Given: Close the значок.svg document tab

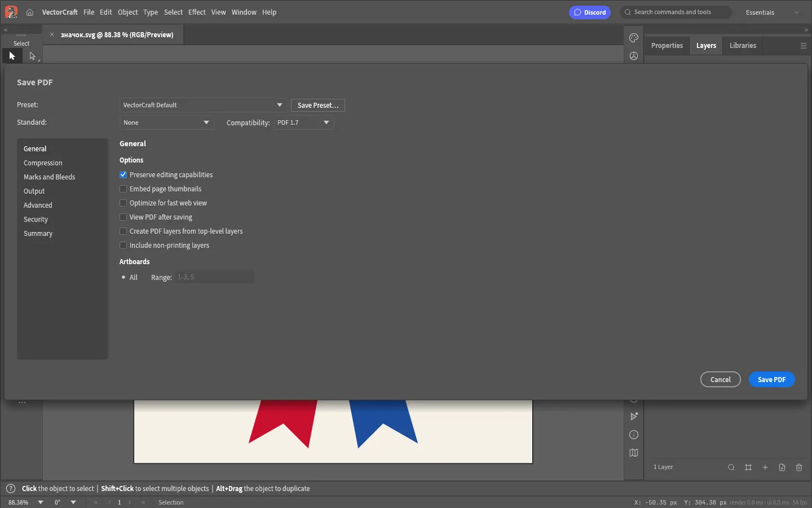Looking at the screenshot, I should [52, 34].
